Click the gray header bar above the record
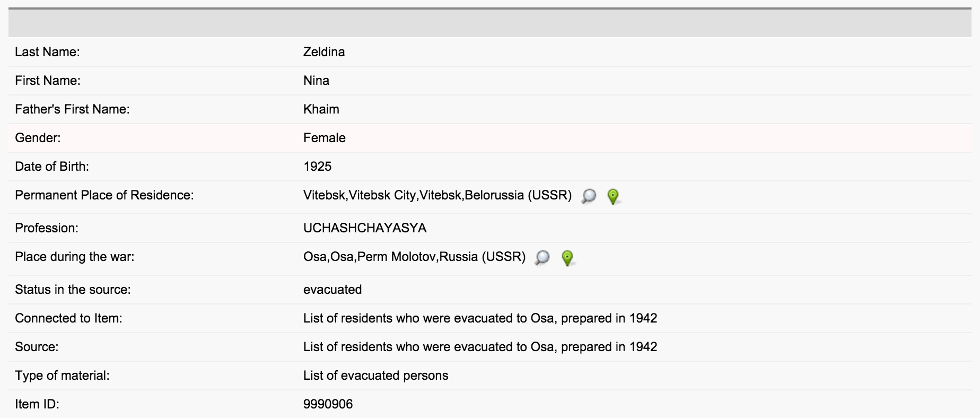The height and width of the screenshot is (418, 980). click(x=489, y=23)
